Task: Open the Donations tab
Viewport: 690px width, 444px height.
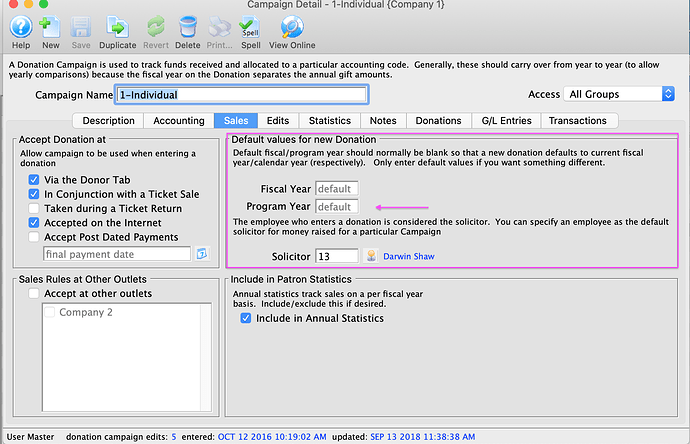Action: pyautogui.click(x=439, y=121)
